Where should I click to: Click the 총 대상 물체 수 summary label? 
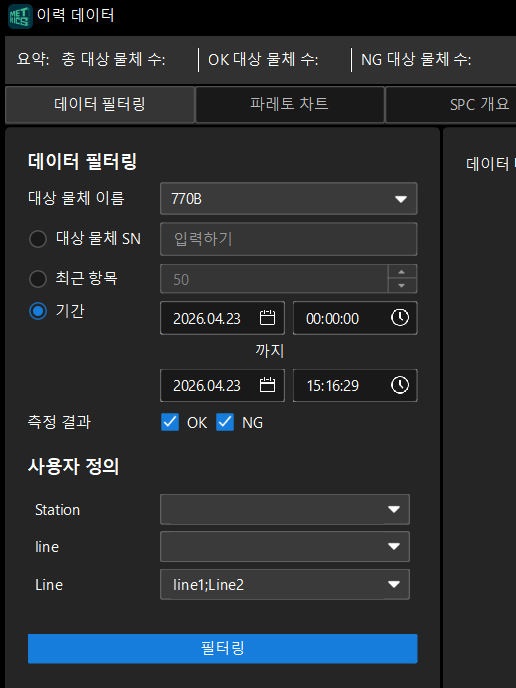[113, 59]
